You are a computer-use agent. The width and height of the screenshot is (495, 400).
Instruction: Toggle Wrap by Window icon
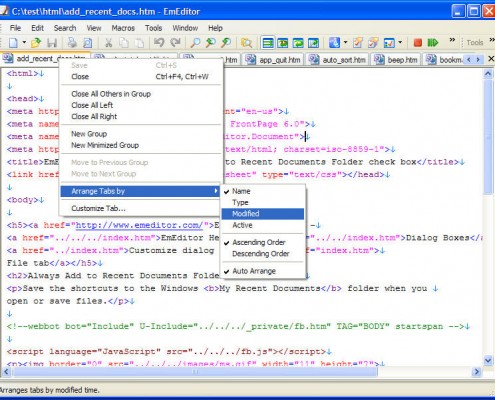tap(298, 43)
